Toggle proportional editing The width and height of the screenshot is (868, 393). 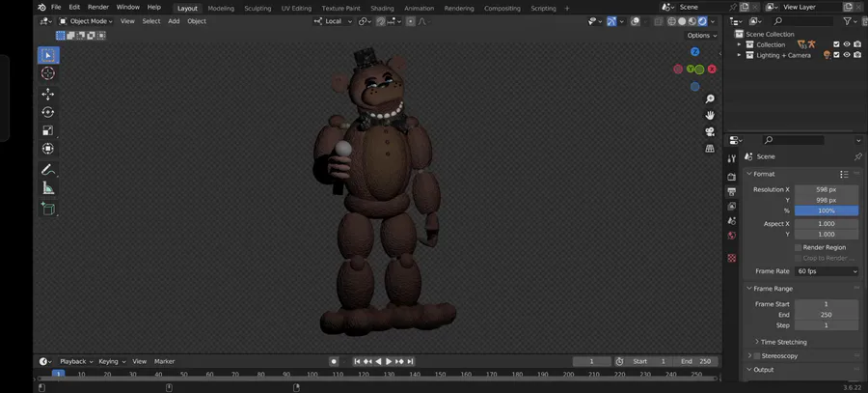click(410, 21)
